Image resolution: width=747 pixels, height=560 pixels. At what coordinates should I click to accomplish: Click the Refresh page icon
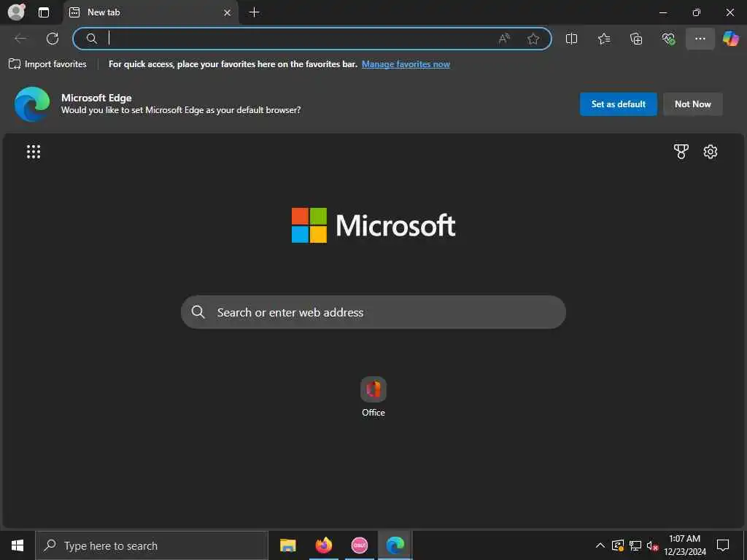coord(53,39)
